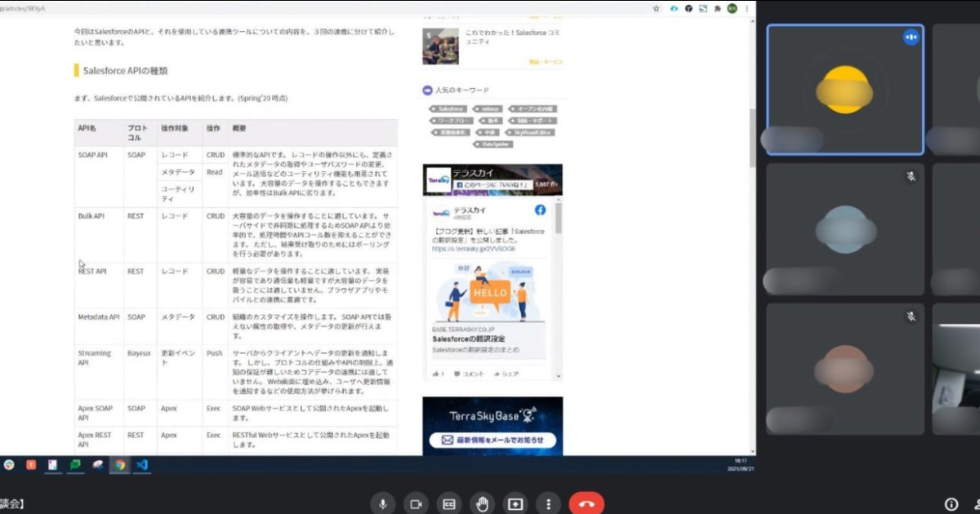Image resolution: width=980 pixels, height=514 pixels.
Task: Click the orange square taskbar icon
Action: (31, 464)
